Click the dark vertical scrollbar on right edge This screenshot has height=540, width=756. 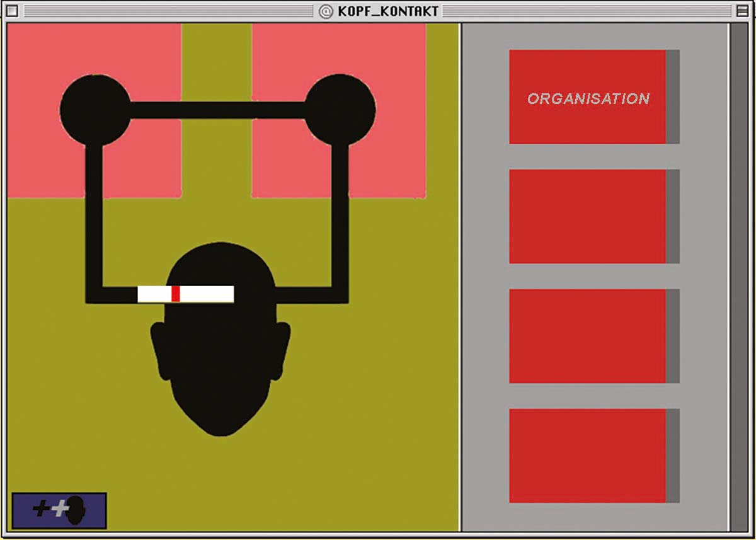point(738,277)
